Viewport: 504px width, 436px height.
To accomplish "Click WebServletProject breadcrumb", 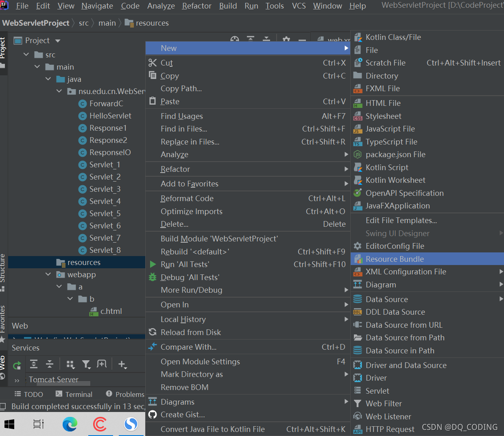I will [x=36, y=23].
